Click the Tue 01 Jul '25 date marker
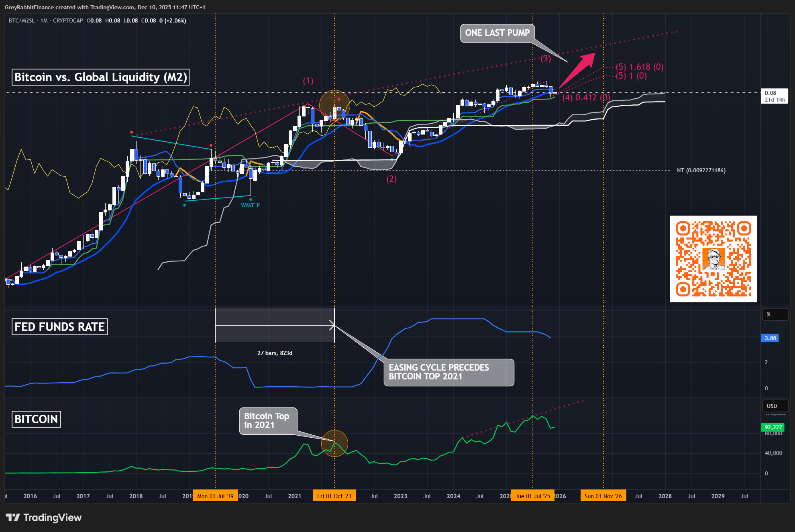Viewport: 795px width, 532px height. (x=532, y=496)
